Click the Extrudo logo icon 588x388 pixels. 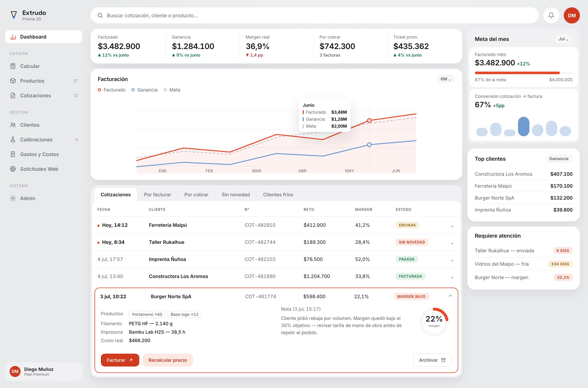14,15
